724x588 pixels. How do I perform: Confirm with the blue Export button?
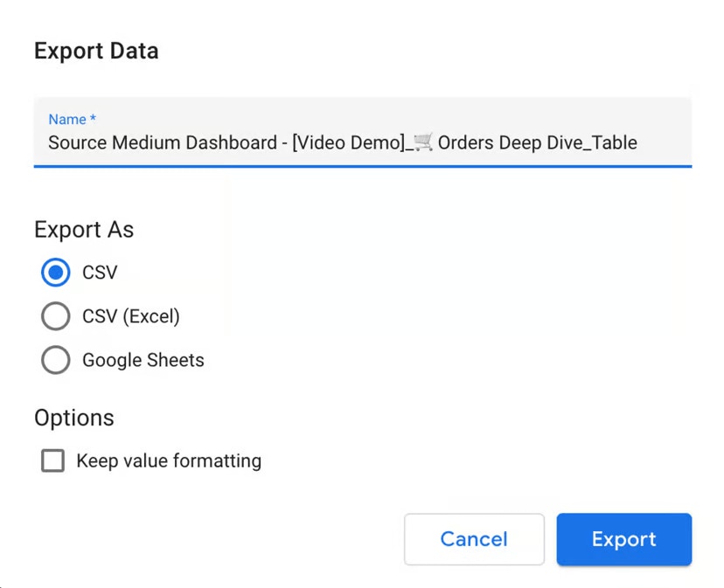click(623, 539)
